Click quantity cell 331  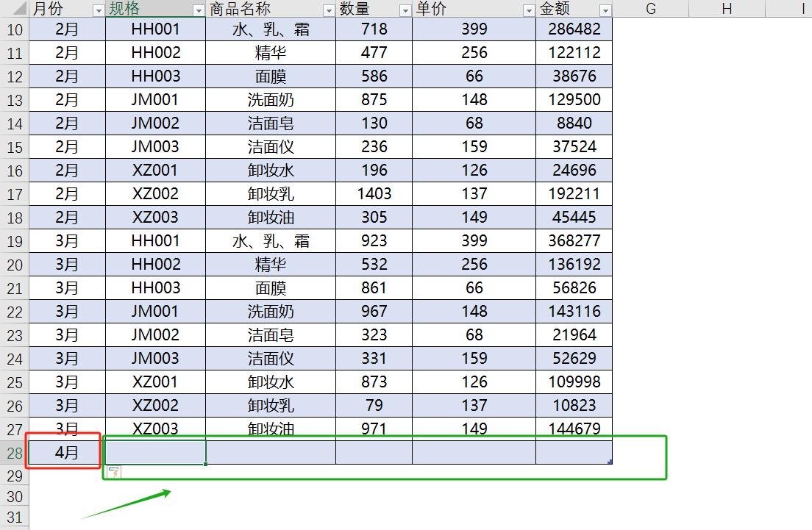[374, 359]
